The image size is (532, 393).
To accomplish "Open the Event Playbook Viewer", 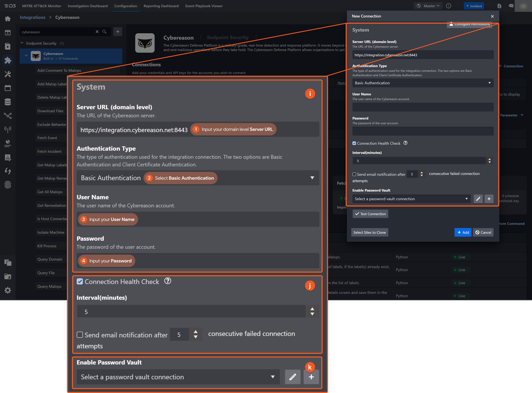I will [204, 6].
